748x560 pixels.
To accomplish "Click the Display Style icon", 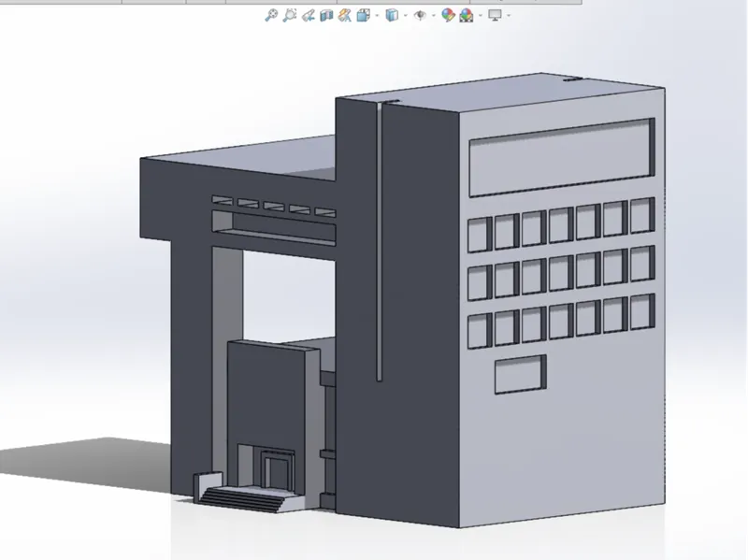I will coord(392,15).
